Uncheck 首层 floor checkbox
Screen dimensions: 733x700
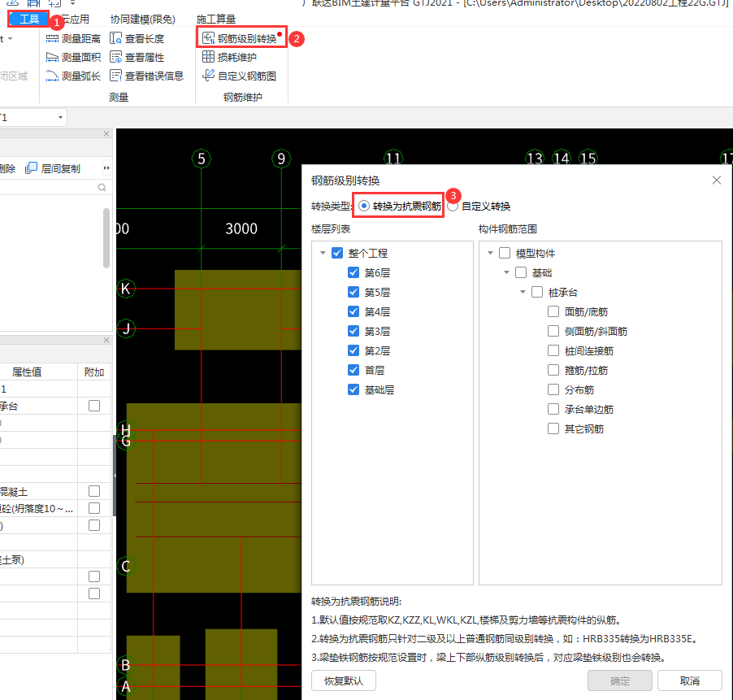pyautogui.click(x=353, y=370)
